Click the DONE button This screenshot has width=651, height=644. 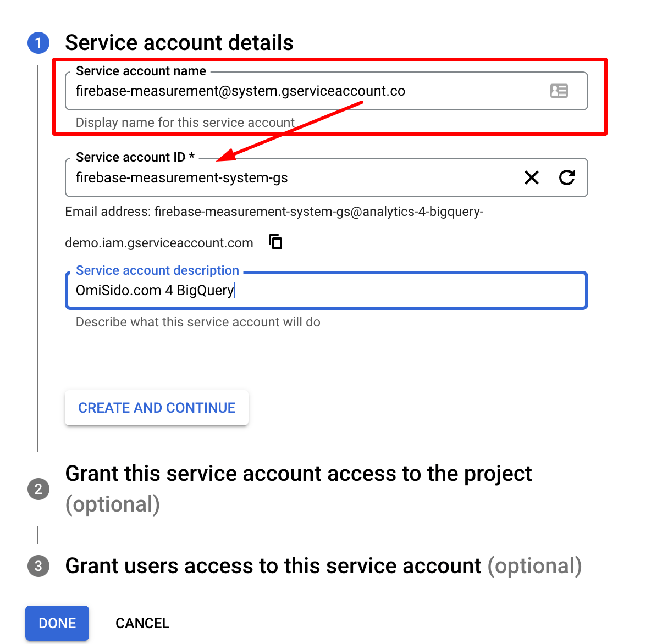tap(57, 623)
